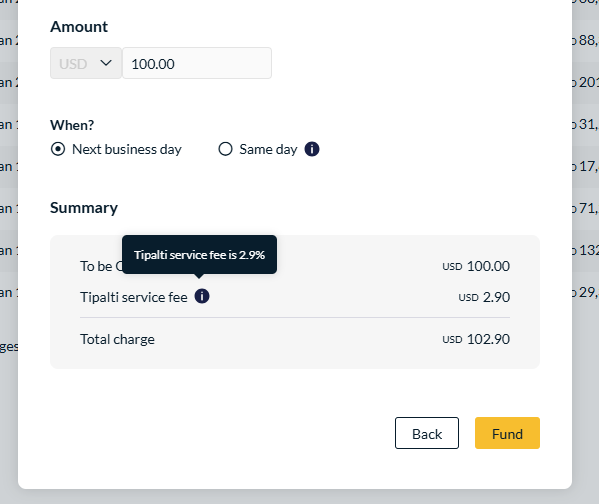599x504 pixels.
Task: Open the USD currency dropdown
Action: [86, 63]
